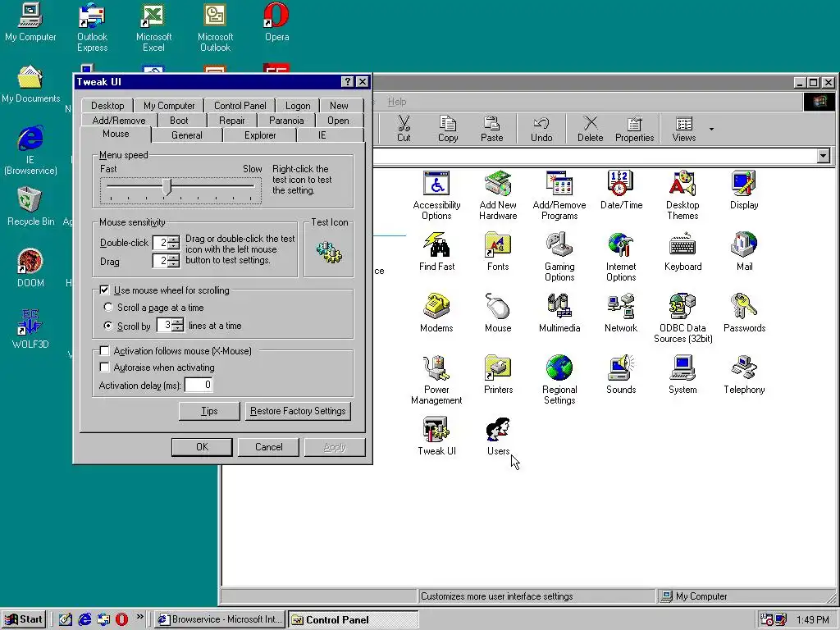Open Internet Options applet

(621, 257)
